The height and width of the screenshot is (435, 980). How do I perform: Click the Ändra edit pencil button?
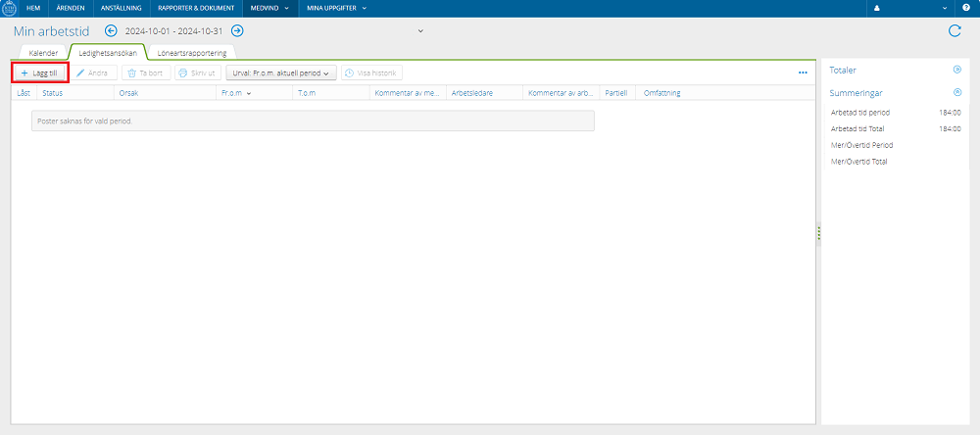[x=92, y=73]
